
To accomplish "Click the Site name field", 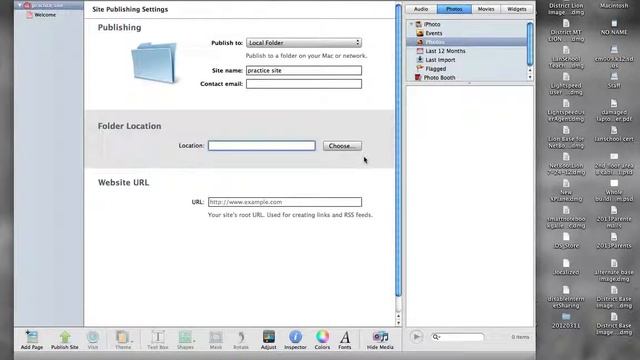I will pyautogui.click(x=304, y=70).
